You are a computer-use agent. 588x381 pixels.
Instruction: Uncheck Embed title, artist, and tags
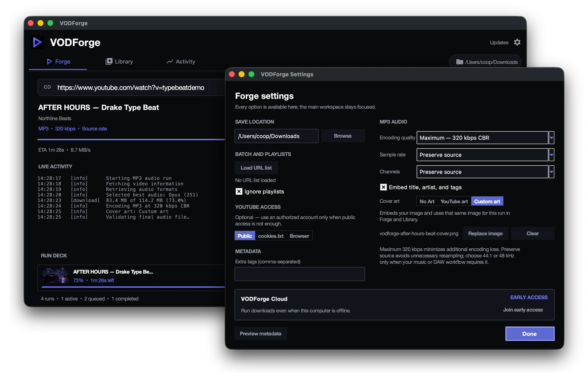pos(383,187)
